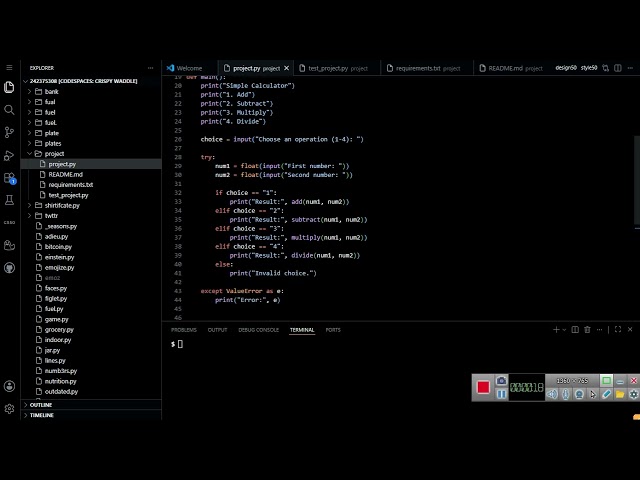The height and width of the screenshot is (480, 640).
Task: Maximize the terminal panel size
Action: point(618,329)
